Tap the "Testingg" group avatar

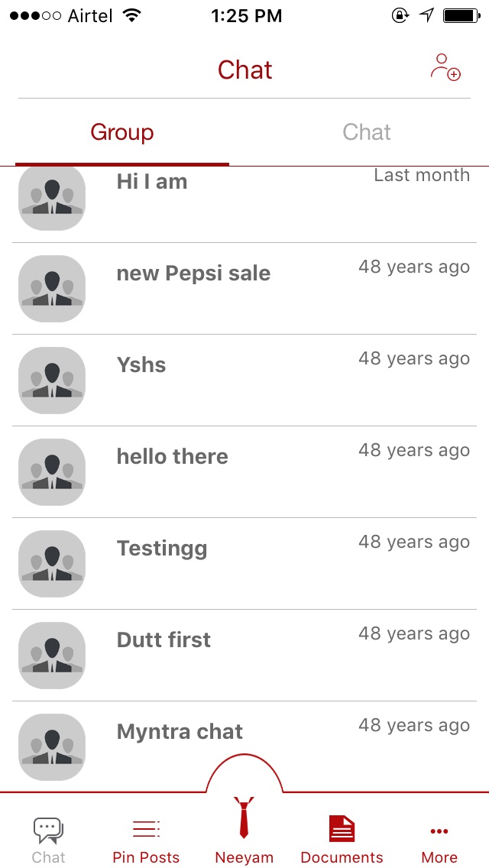[x=52, y=564]
